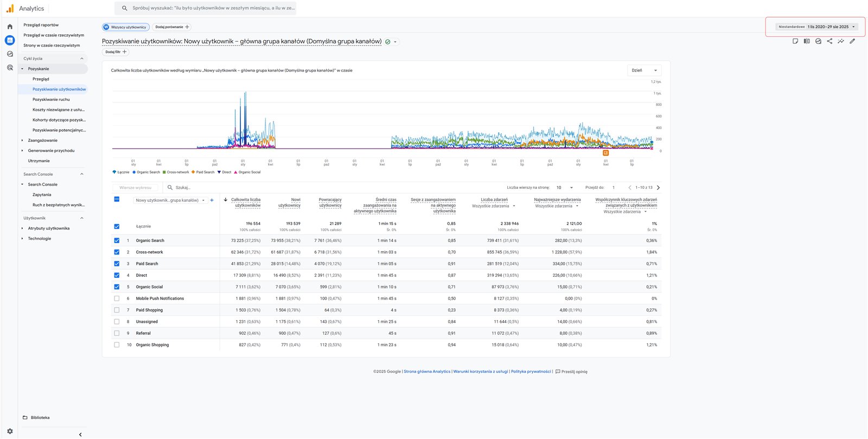Open the Insights sparkline icon
868x439 pixels.
point(841,41)
